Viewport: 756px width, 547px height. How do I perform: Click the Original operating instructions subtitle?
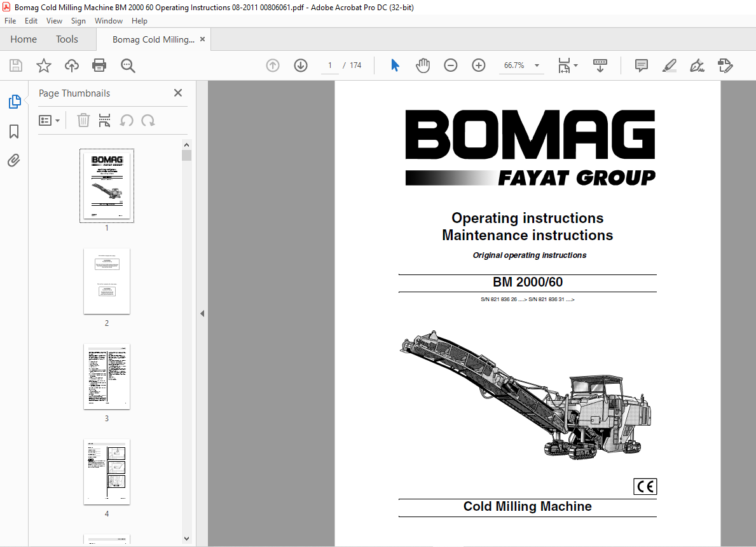(x=530, y=255)
